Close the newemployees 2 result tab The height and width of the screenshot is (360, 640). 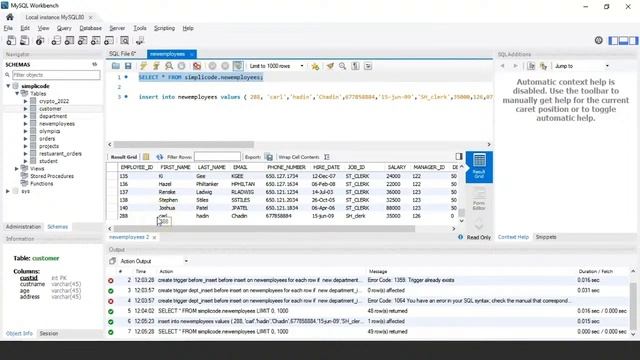coord(154,238)
